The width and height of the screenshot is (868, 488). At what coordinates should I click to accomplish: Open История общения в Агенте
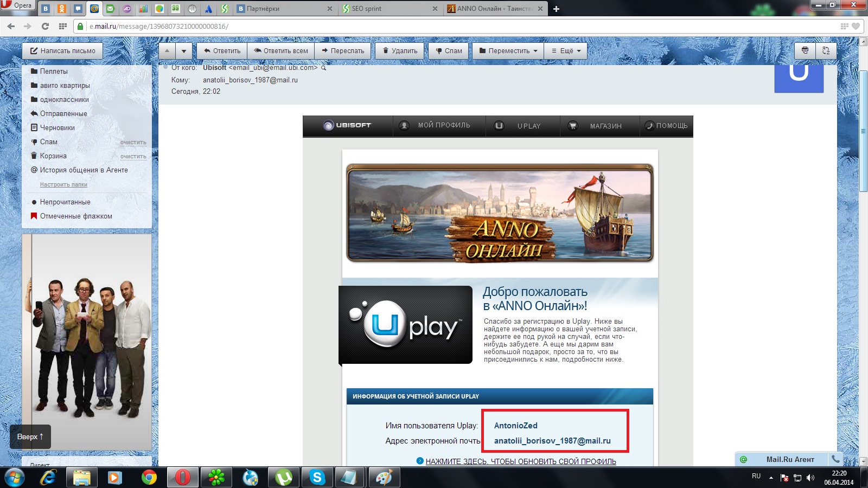pyautogui.click(x=84, y=170)
